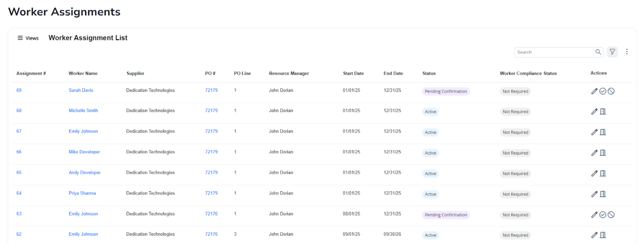
Task: Open Sarah Davis worker profile
Action: coord(81,90)
